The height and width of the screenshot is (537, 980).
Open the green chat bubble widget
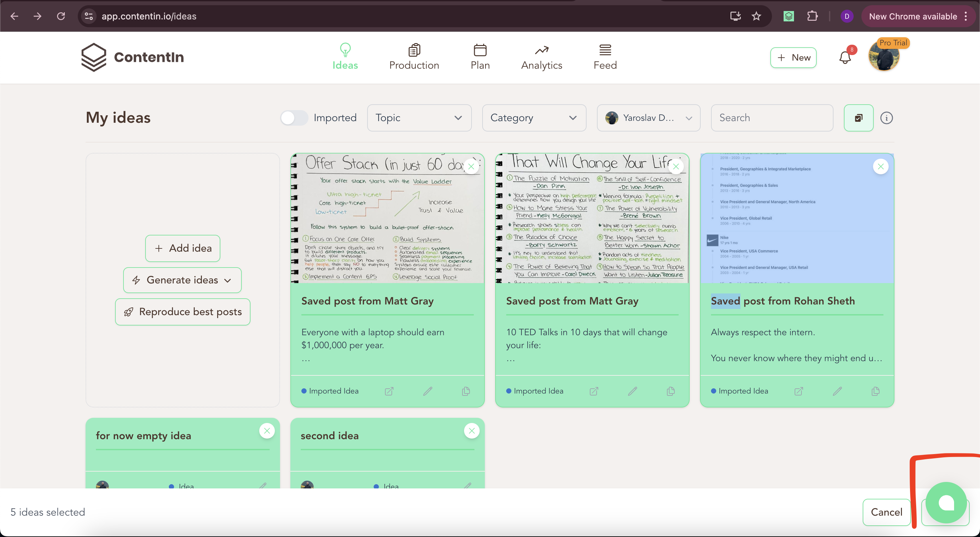[946, 503]
